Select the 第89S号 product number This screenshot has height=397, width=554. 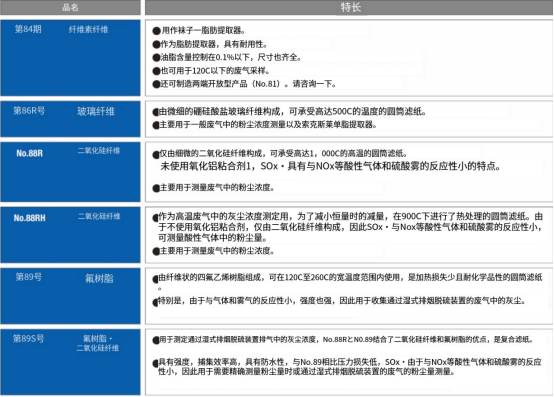tap(29, 338)
